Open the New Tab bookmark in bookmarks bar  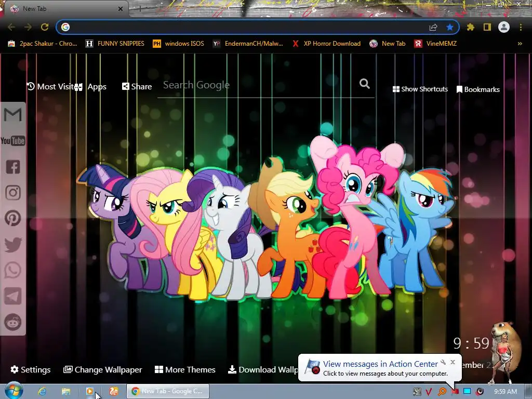point(388,44)
